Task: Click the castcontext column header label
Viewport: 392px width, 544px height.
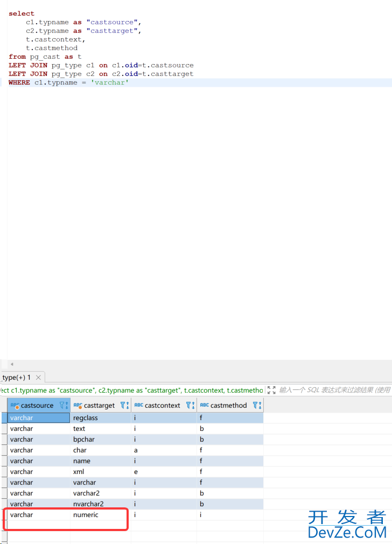Action: click(x=162, y=406)
